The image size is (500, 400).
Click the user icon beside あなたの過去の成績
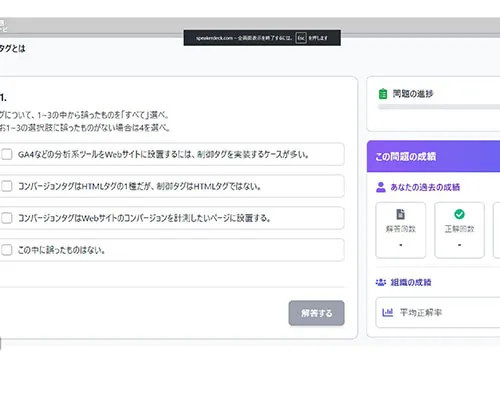[x=381, y=187]
